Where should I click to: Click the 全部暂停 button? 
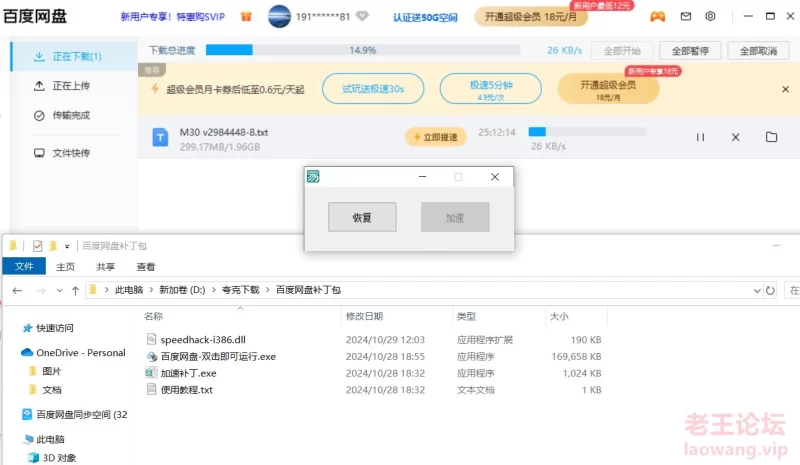point(690,51)
